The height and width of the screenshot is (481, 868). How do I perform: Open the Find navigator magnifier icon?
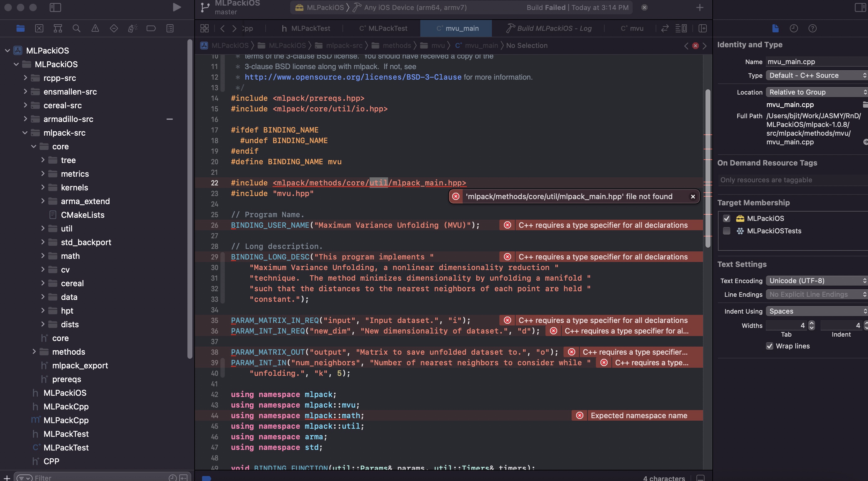click(77, 28)
